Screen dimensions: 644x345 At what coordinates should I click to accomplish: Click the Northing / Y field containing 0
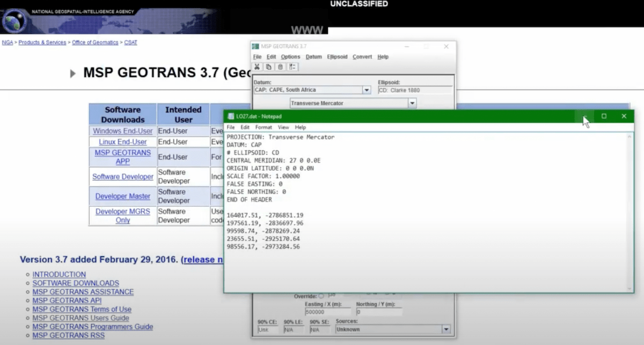(379, 312)
